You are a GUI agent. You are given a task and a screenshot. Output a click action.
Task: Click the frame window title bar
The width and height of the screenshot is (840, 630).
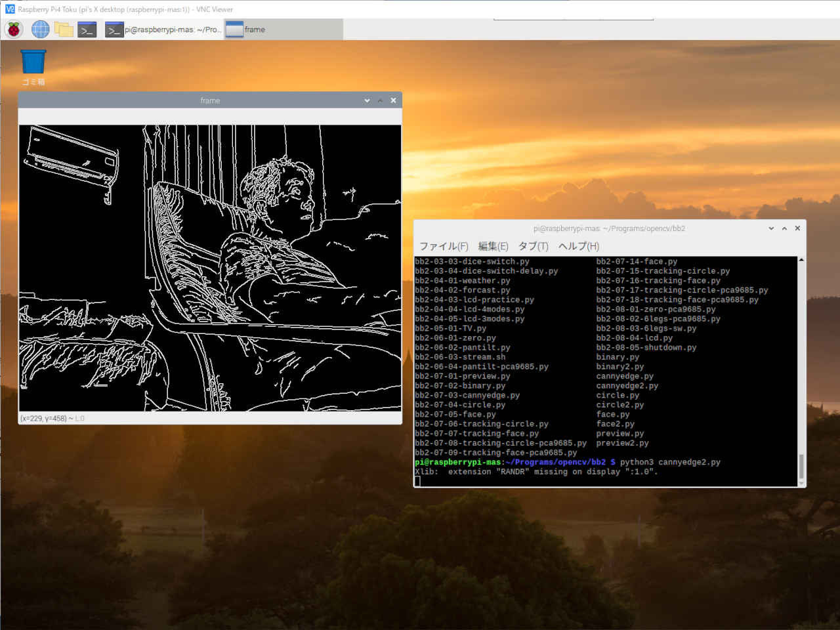tap(210, 100)
